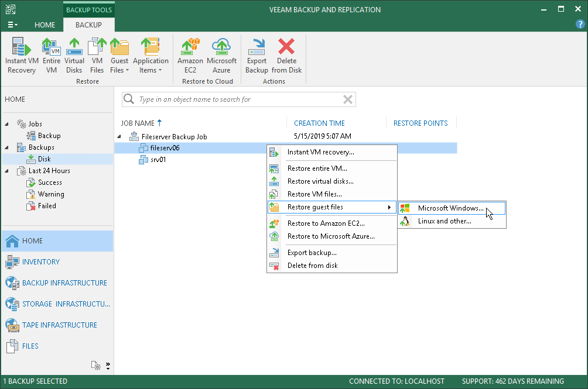Click SUPPORT: 462 DAYS REMAINING status text
588x389 pixels.
[512, 381]
